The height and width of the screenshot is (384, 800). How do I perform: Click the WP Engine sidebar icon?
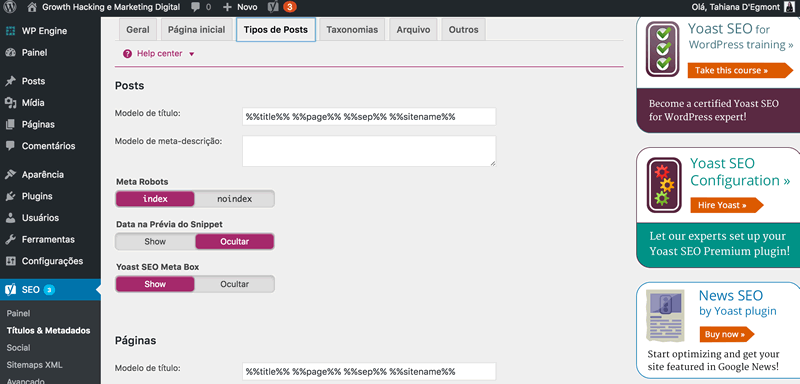click(10, 31)
